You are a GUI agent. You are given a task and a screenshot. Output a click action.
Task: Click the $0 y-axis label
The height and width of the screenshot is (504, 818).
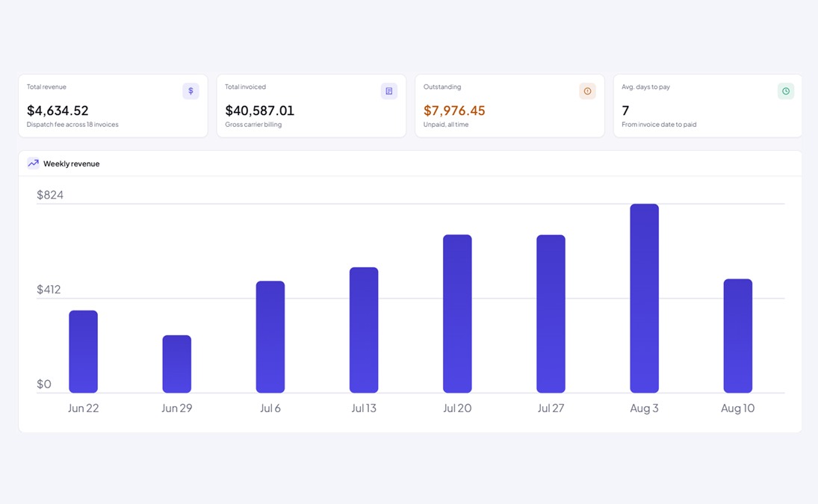(x=44, y=384)
